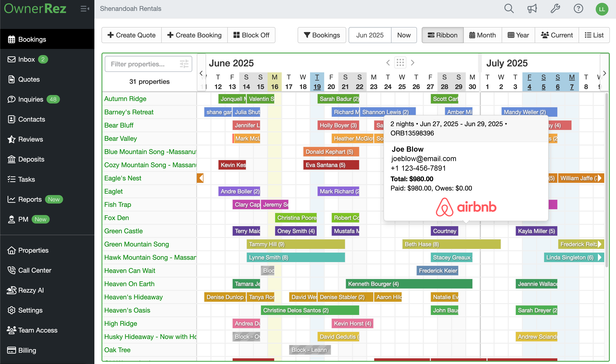616x364 pixels.
Task: Select the Thursday 19 date header
Action: pyautogui.click(x=317, y=82)
